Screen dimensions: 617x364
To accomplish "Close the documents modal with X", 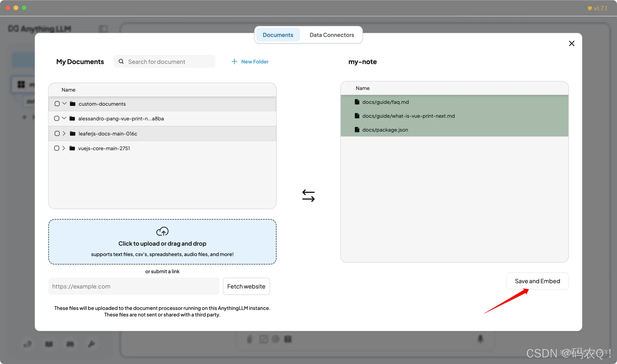I will (x=571, y=43).
